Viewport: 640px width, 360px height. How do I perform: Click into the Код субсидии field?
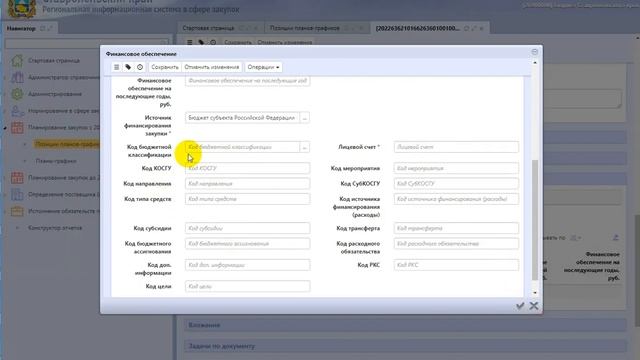tap(247, 228)
